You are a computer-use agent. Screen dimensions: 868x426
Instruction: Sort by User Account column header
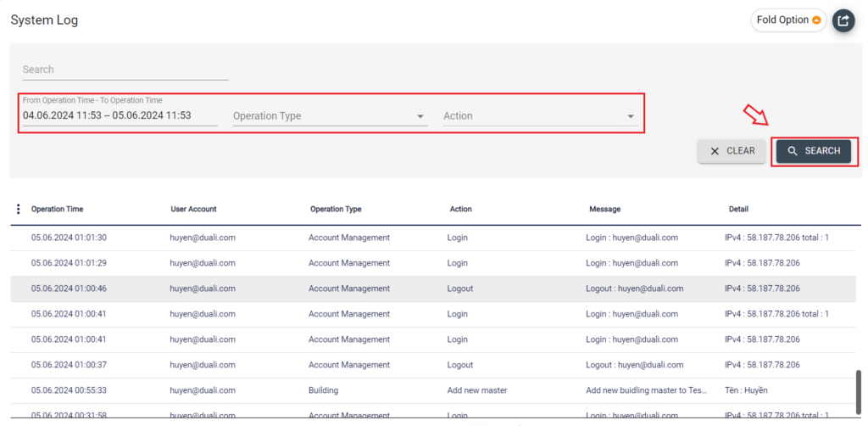[x=193, y=209]
